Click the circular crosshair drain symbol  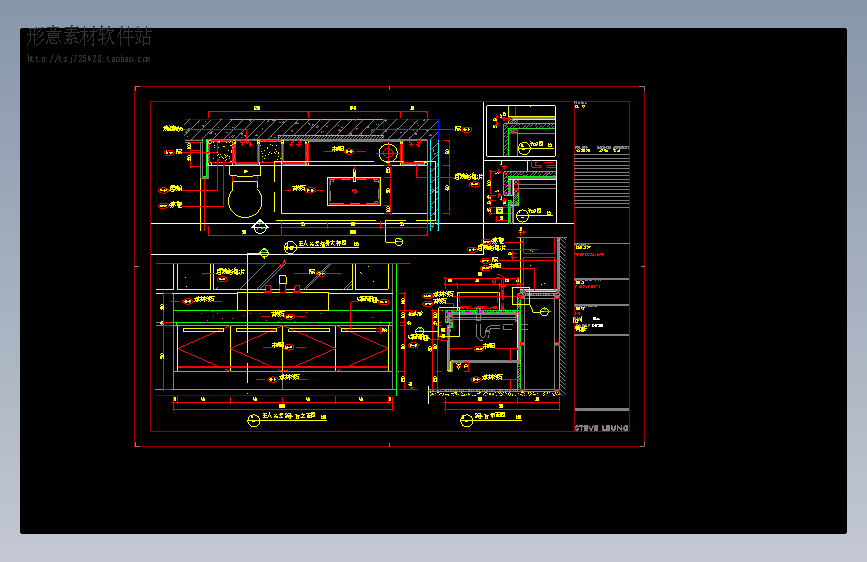pos(388,152)
